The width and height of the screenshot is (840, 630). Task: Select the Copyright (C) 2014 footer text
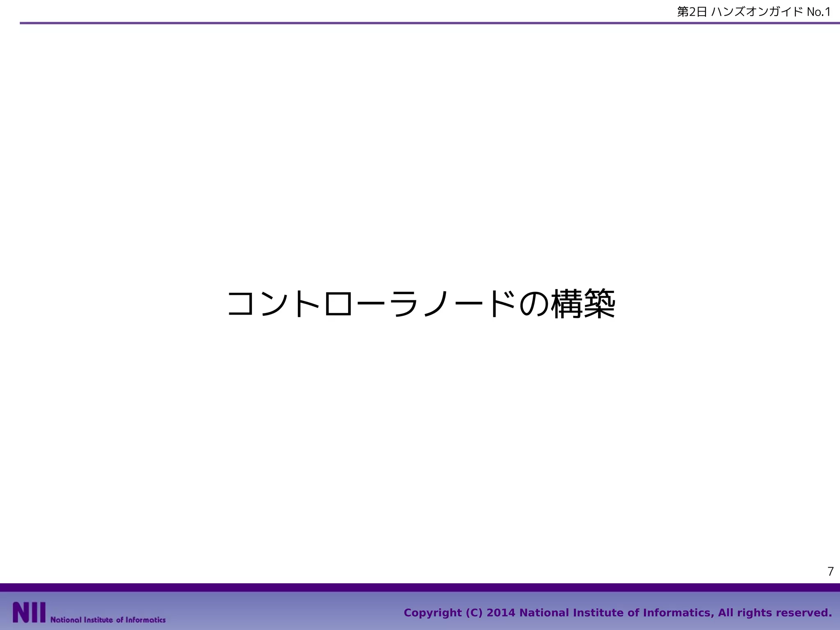click(618, 613)
